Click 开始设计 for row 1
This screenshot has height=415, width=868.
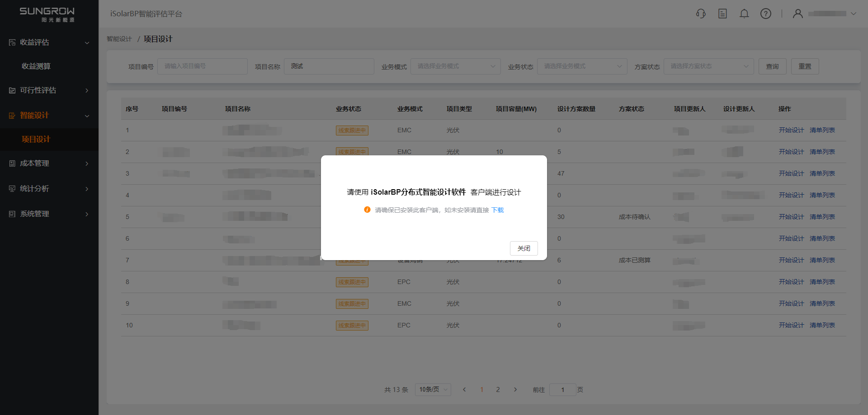tap(791, 130)
